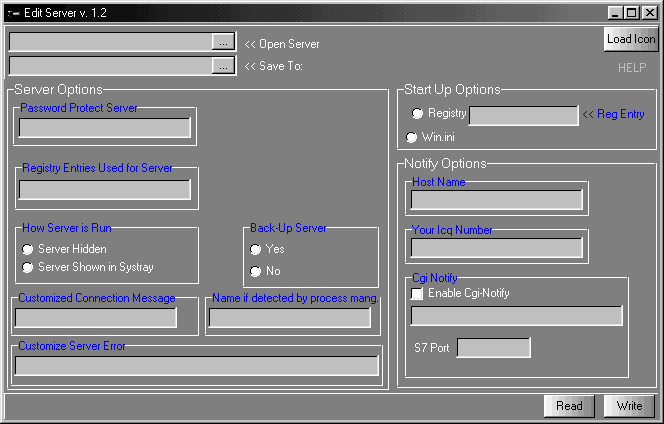This screenshot has width=664, height=424.
Task: Select the Win.ini startup option
Action: [411, 137]
